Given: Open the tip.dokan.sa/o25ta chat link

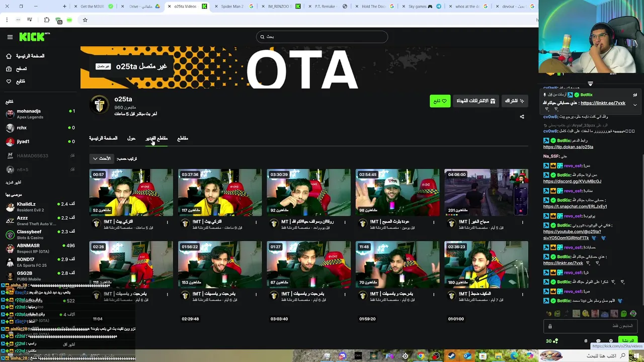Looking at the screenshot, I should coord(568,147).
